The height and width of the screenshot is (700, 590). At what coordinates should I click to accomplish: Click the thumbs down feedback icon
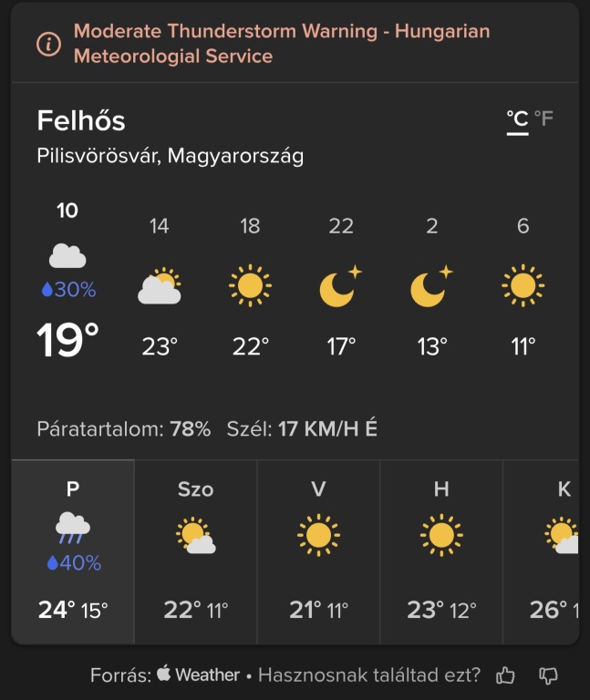click(x=548, y=675)
